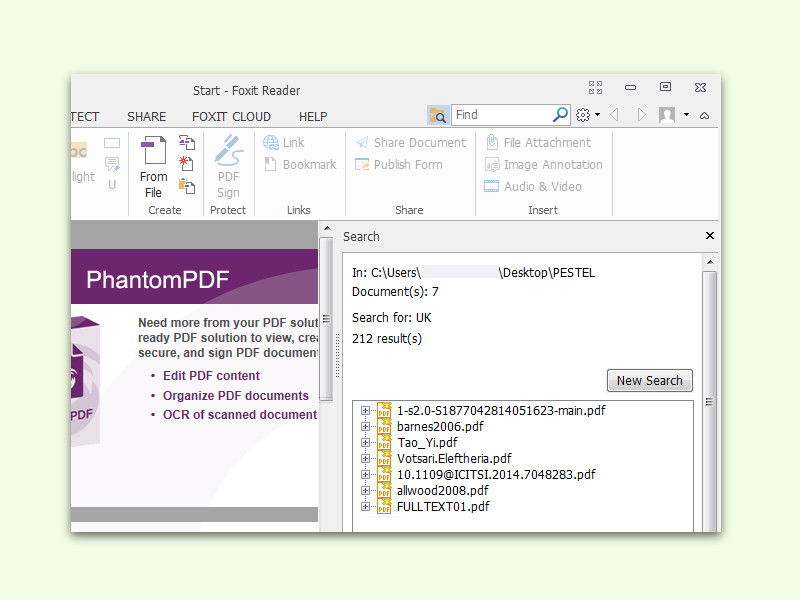
Task: Open the SHARE ribbon tab
Action: pos(146,116)
